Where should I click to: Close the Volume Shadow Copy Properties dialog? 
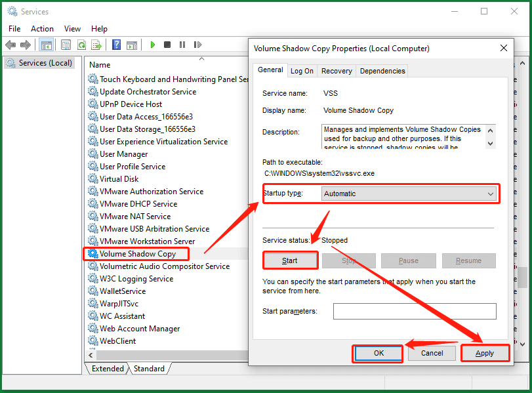504,48
